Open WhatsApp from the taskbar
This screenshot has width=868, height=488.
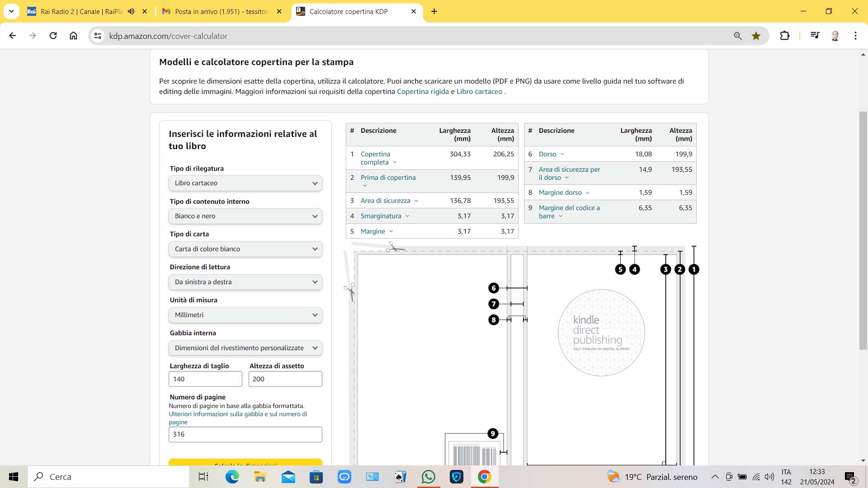click(428, 477)
